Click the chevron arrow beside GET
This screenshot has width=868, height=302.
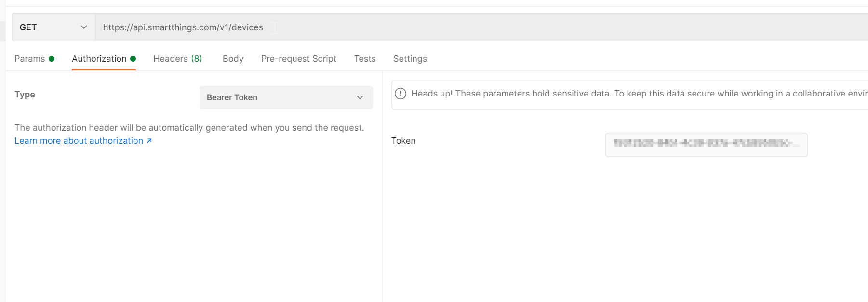pyautogui.click(x=84, y=27)
